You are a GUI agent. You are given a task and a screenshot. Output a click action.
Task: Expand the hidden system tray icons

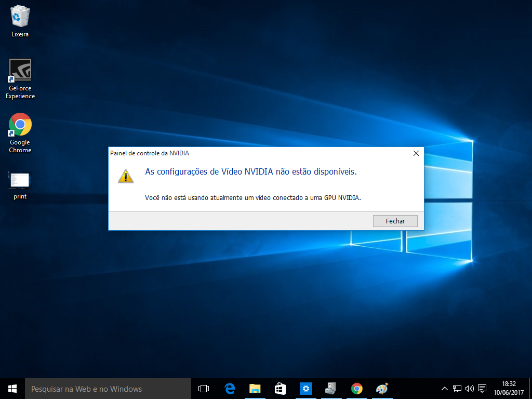click(445, 389)
